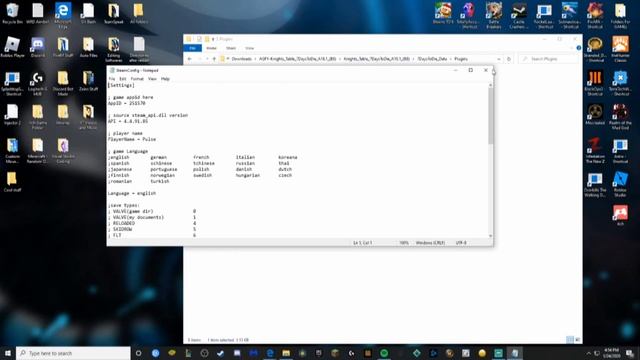Open Spotify from the taskbar

click(384, 353)
